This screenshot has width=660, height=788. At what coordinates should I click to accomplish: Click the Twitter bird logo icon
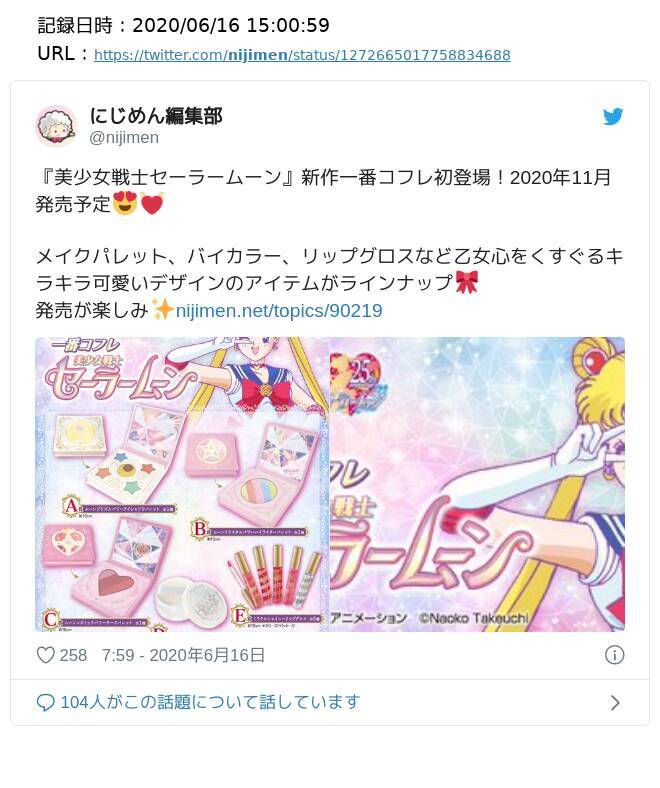[613, 117]
